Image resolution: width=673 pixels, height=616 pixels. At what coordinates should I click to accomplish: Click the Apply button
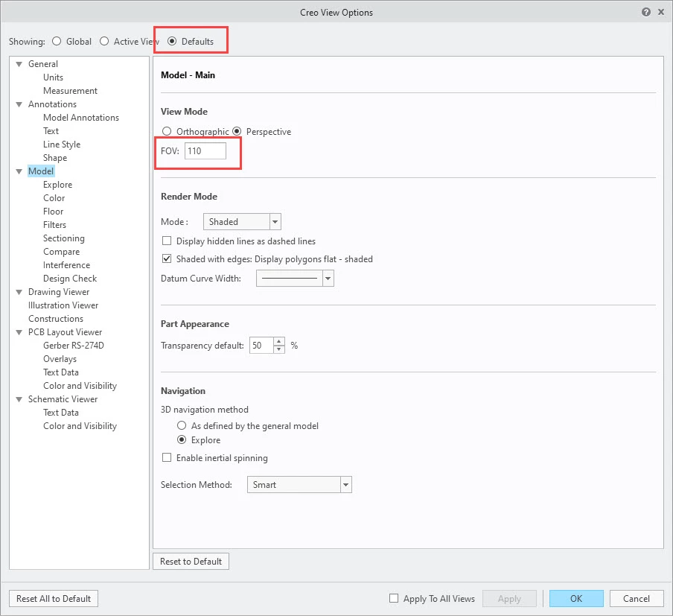click(x=509, y=598)
